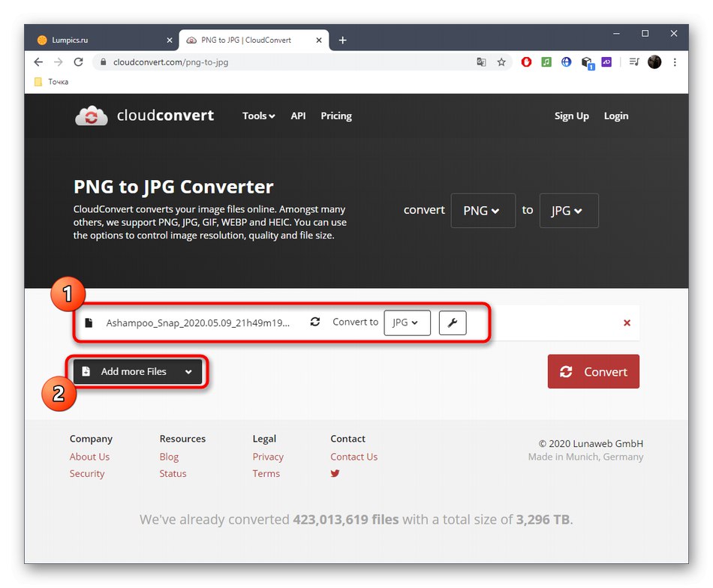Open the About Us link

coord(89,457)
